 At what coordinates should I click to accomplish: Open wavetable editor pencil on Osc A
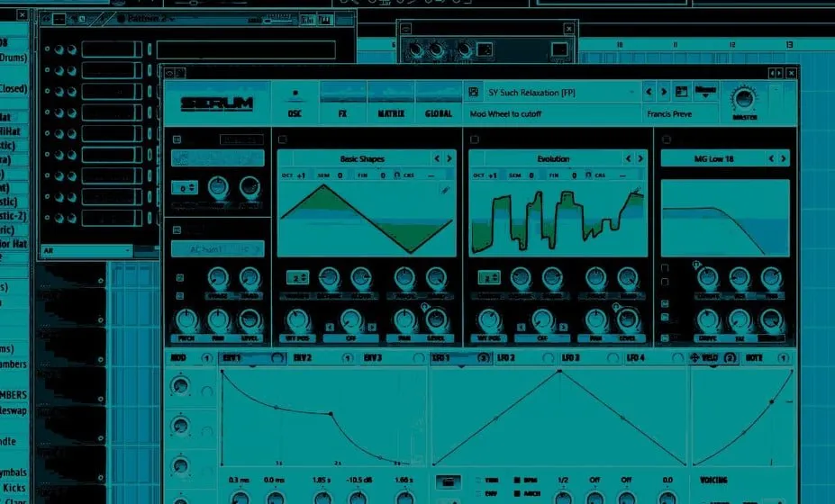click(445, 190)
